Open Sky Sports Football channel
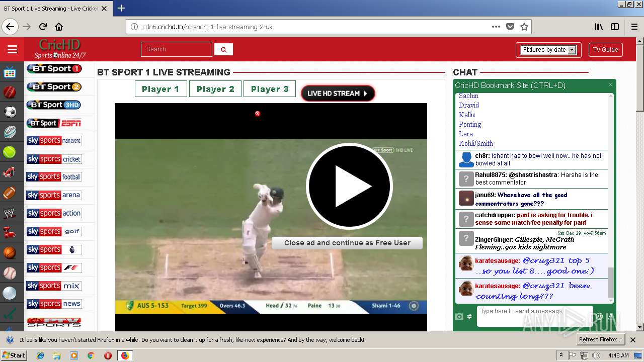Image resolution: width=644 pixels, height=362 pixels. tap(54, 177)
